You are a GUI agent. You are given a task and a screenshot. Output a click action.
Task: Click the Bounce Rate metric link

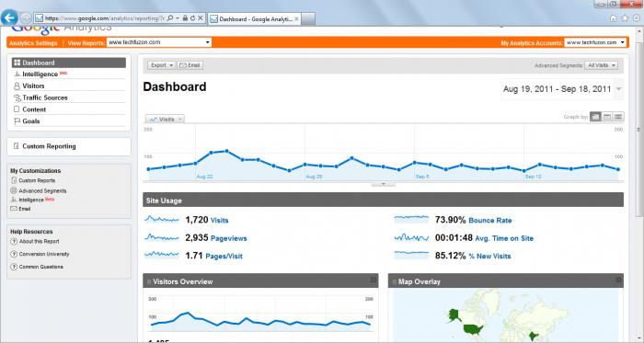(490, 221)
